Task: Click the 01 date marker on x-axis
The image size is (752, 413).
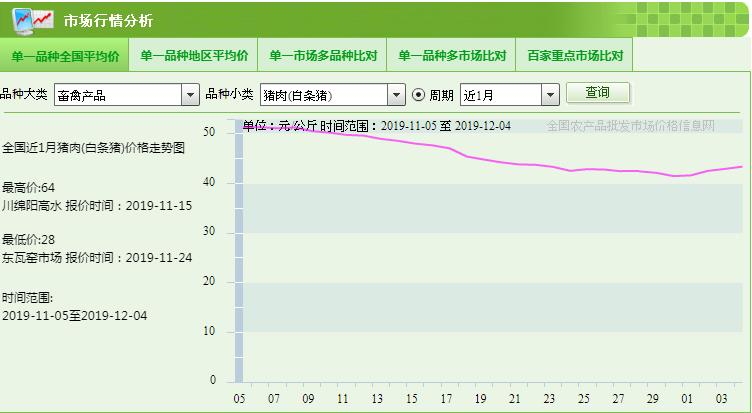Action: point(685,397)
